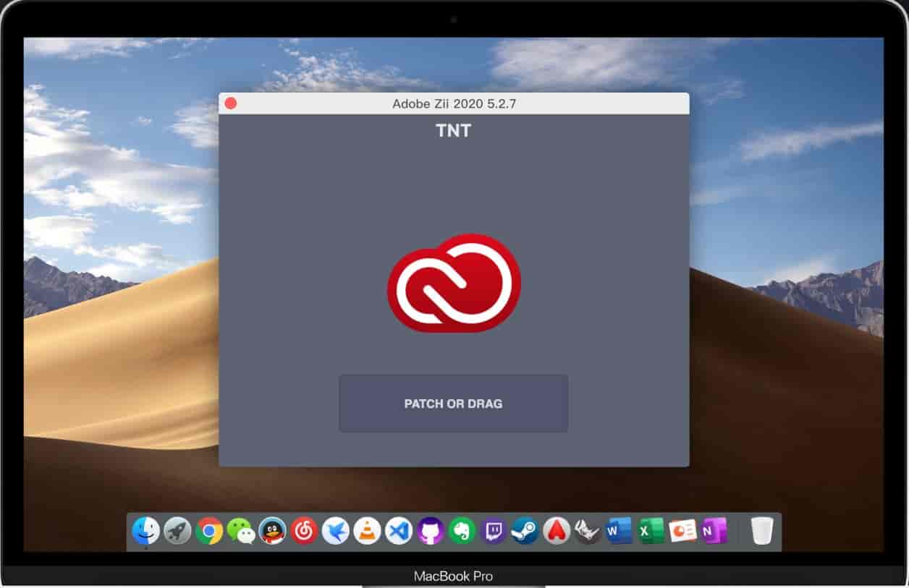Open Visual Studio Code from dock
This screenshot has height=588, width=909.
(x=399, y=531)
